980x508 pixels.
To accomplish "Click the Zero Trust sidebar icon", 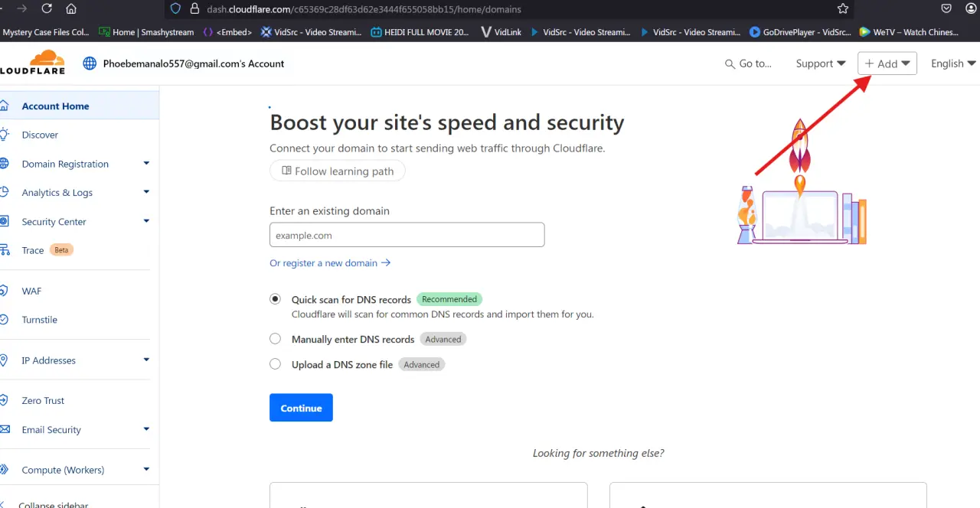I will click(x=4, y=400).
